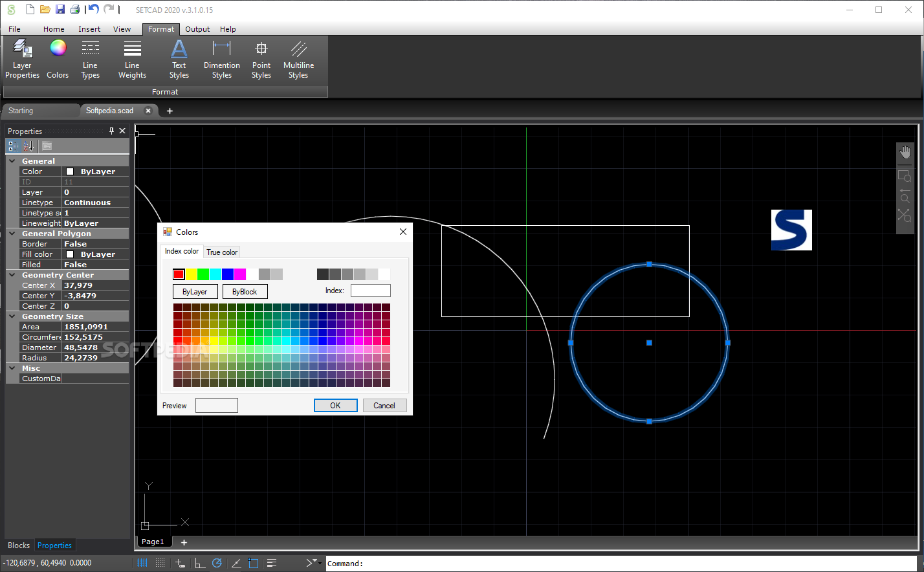This screenshot has height=572, width=924.
Task: Pick the yellow index color swatch
Action: coord(191,274)
